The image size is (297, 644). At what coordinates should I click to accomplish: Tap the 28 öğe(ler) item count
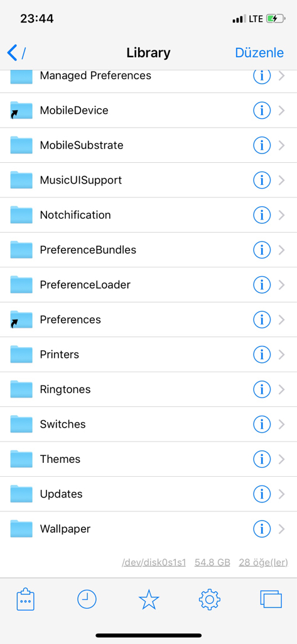pos(263,562)
